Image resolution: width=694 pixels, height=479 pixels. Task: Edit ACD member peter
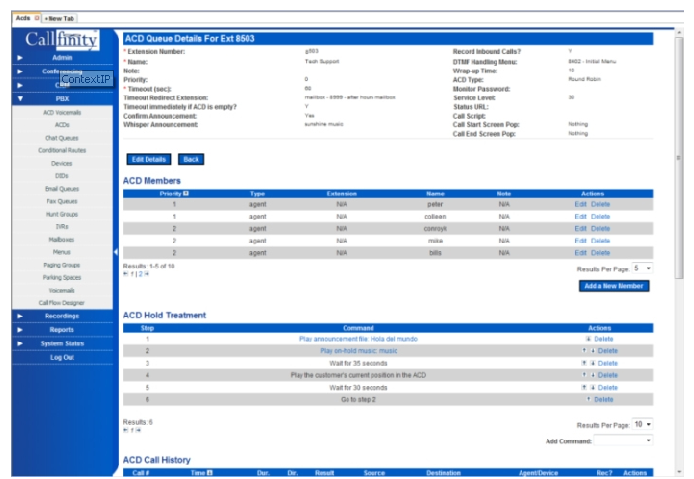pyautogui.click(x=580, y=204)
